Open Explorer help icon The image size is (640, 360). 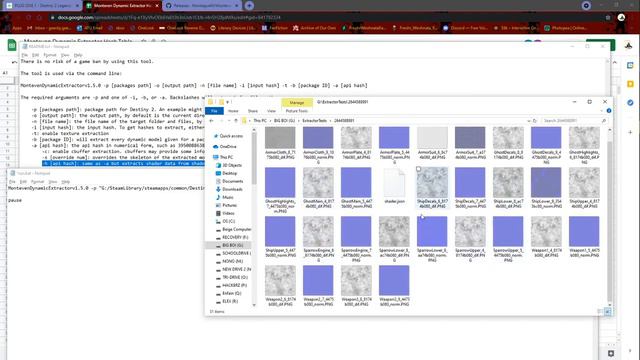(609, 111)
